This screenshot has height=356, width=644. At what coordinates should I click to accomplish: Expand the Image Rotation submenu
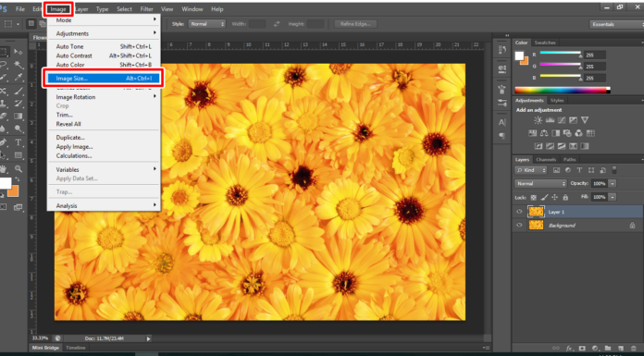(104, 97)
